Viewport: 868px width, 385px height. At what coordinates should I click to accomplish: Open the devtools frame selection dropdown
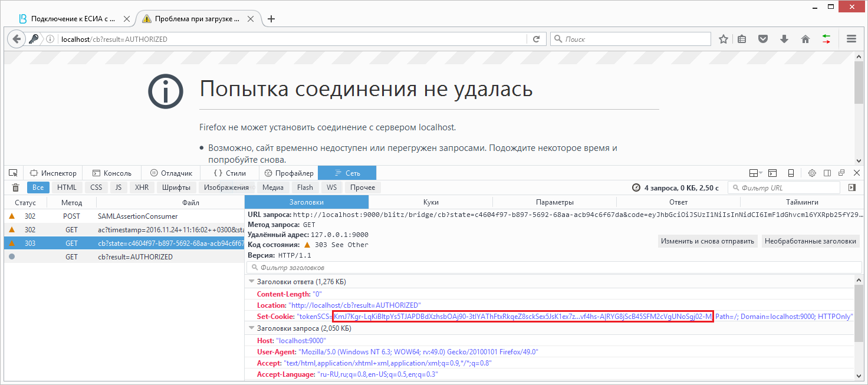[756, 173]
